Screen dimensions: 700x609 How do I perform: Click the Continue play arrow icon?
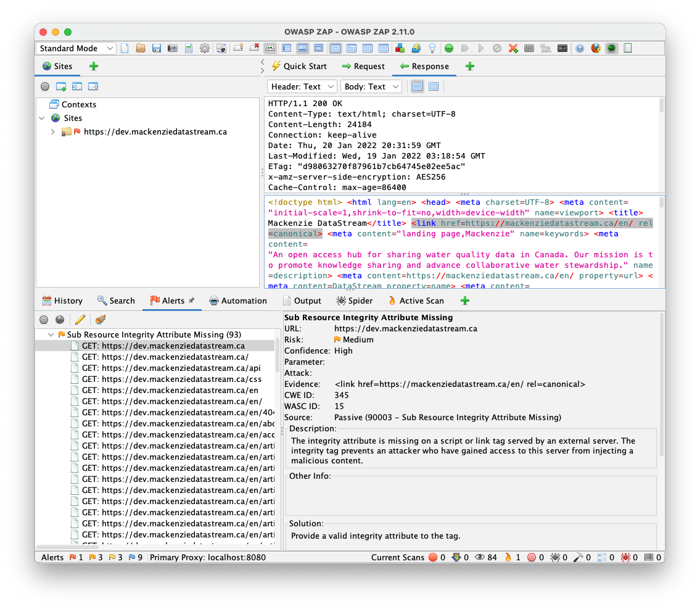click(x=481, y=48)
